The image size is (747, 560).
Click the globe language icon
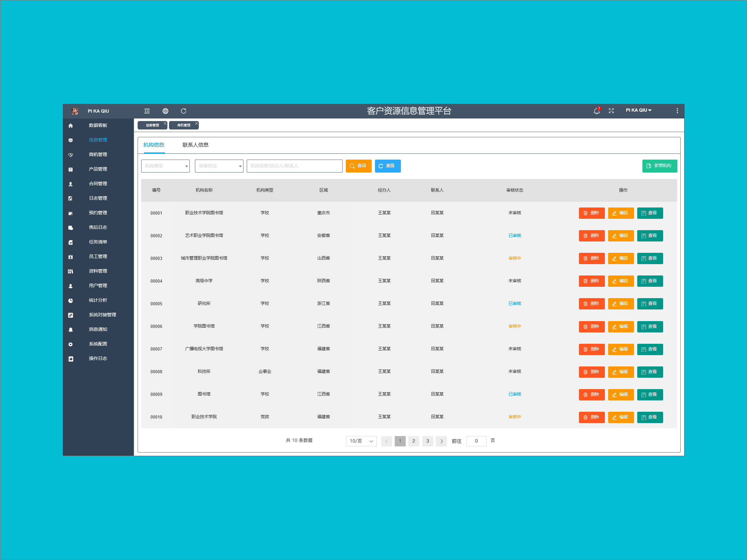[x=165, y=111]
